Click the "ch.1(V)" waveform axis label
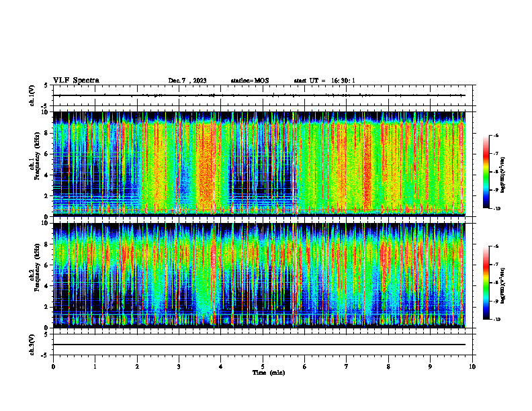 point(32,95)
